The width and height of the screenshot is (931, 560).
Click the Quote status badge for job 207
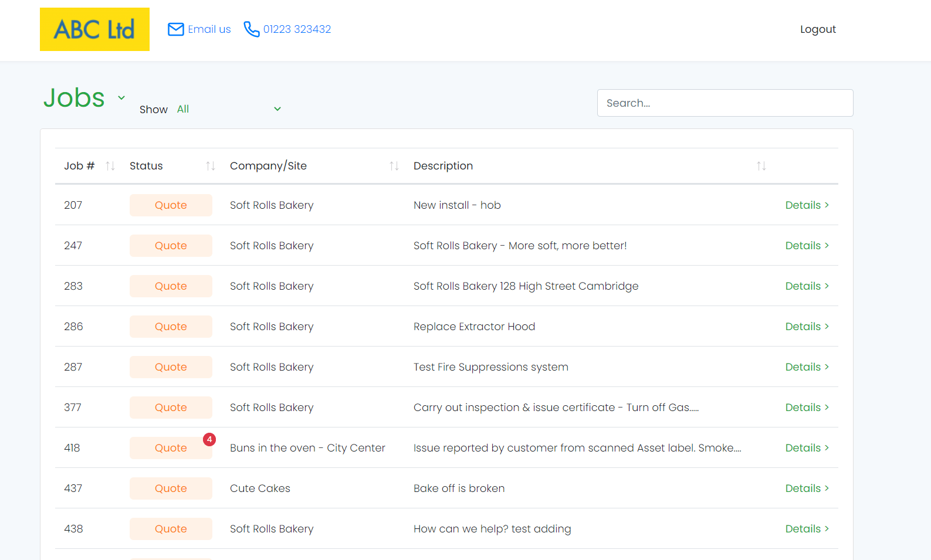tap(171, 205)
